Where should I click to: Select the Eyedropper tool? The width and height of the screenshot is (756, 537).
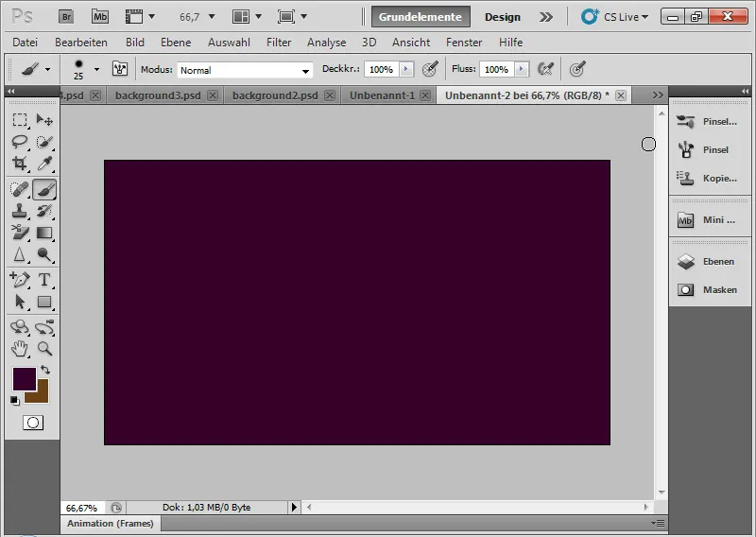[44, 163]
